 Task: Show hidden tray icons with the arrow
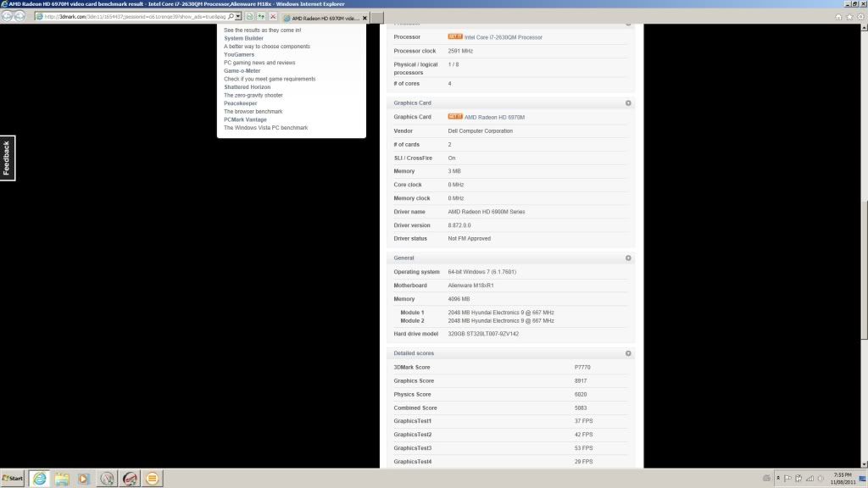pyautogui.click(x=778, y=478)
